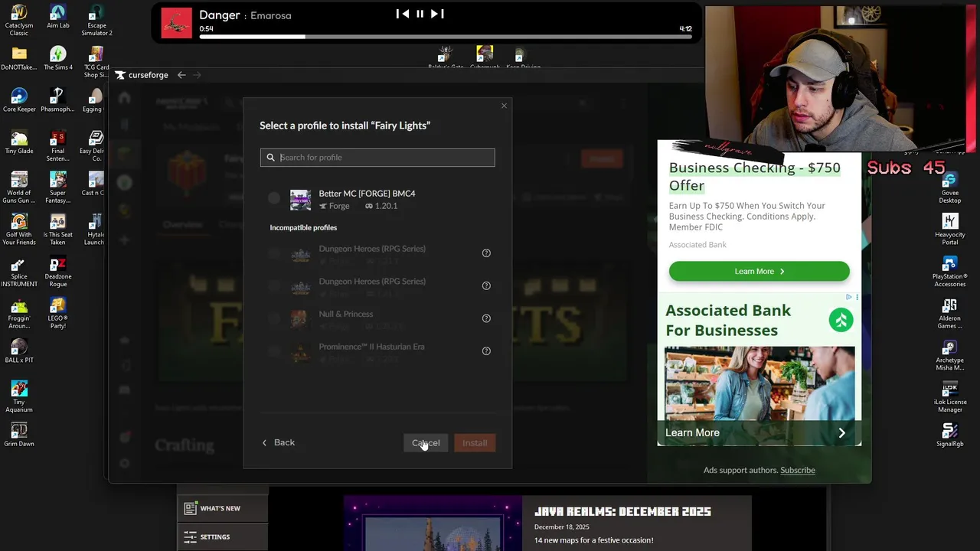The height and width of the screenshot is (551, 980).
Task: Open Froggin' Around desktop icon
Action: tap(19, 314)
